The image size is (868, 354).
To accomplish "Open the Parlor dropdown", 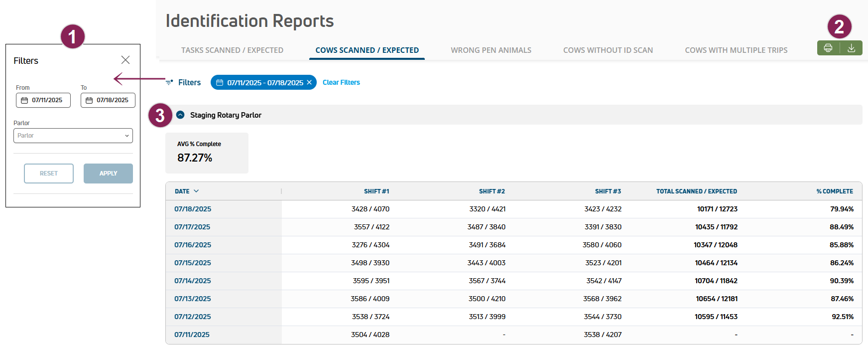I will pyautogui.click(x=73, y=136).
